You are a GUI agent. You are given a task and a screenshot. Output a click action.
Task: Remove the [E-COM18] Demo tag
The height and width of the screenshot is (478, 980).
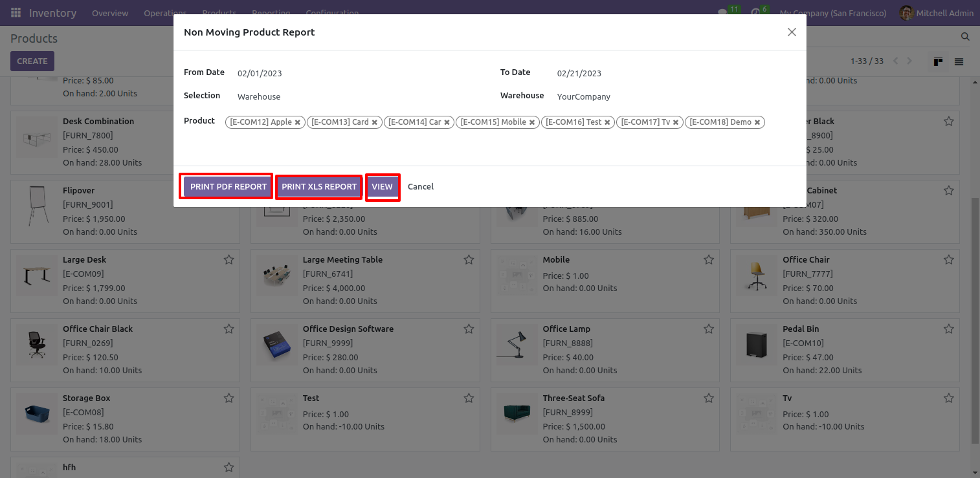pyautogui.click(x=757, y=122)
